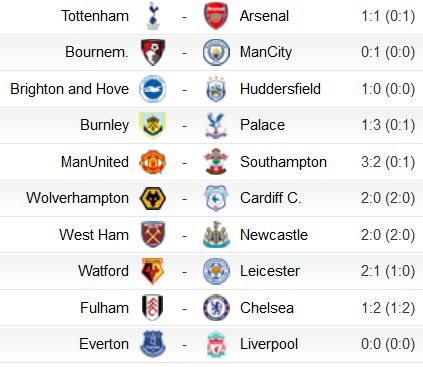Viewport: 423px width, 367px height.
Task: Click the Tottenham club crest
Action: click(x=153, y=16)
